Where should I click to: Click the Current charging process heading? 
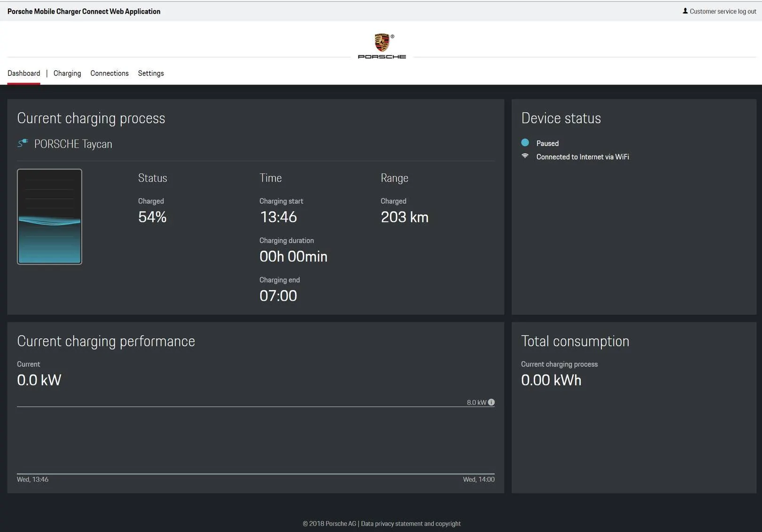point(91,118)
